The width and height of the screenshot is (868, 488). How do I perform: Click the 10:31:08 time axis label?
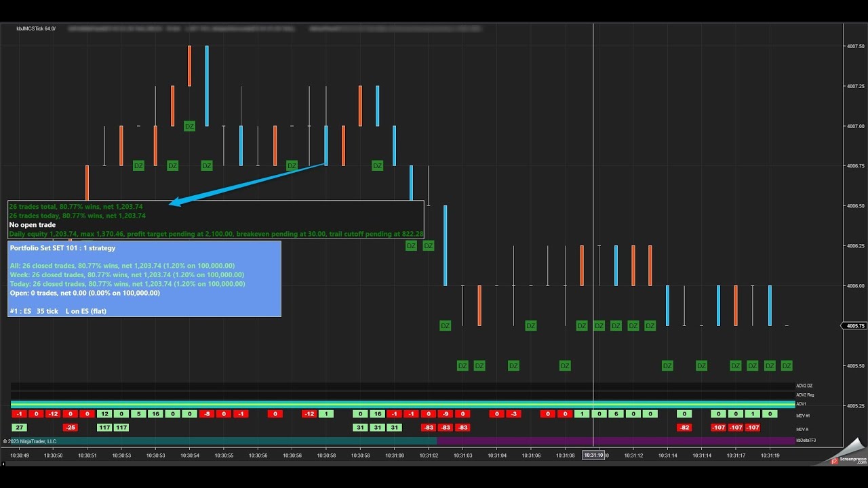point(566,455)
